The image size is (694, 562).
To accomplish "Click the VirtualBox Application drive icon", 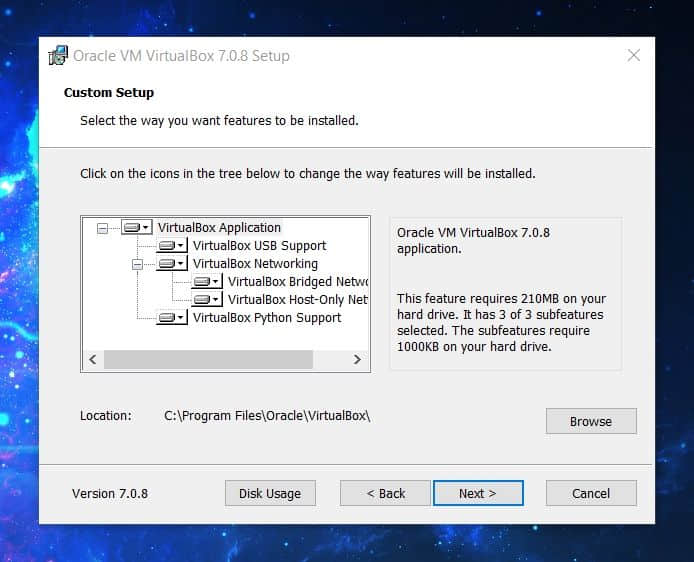I will tap(136, 228).
